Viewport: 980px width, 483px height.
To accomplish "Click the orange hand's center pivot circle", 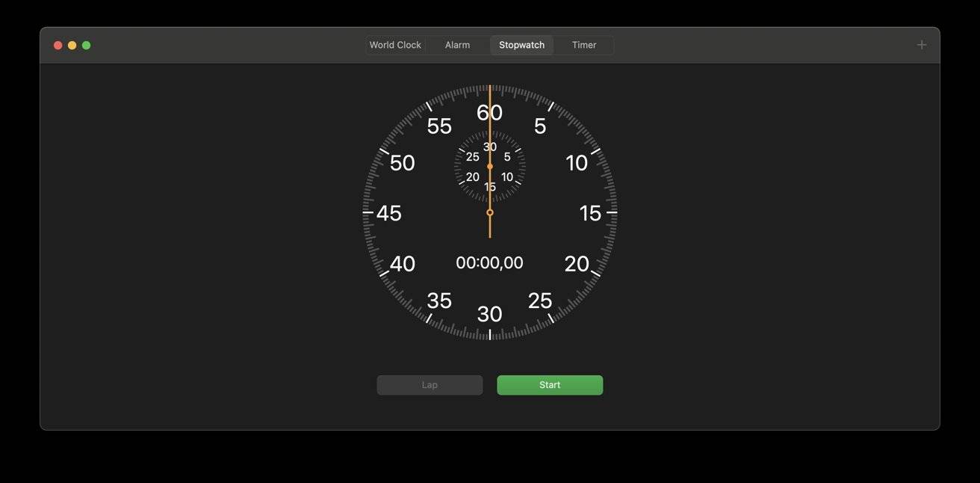I will point(490,212).
